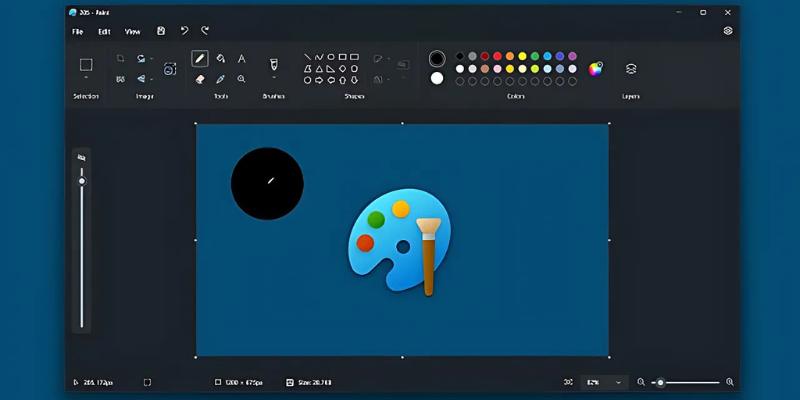The height and width of the screenshot is (400, 800).
Task: Click the brush size vertical slider handle
Action: (82, 181)
